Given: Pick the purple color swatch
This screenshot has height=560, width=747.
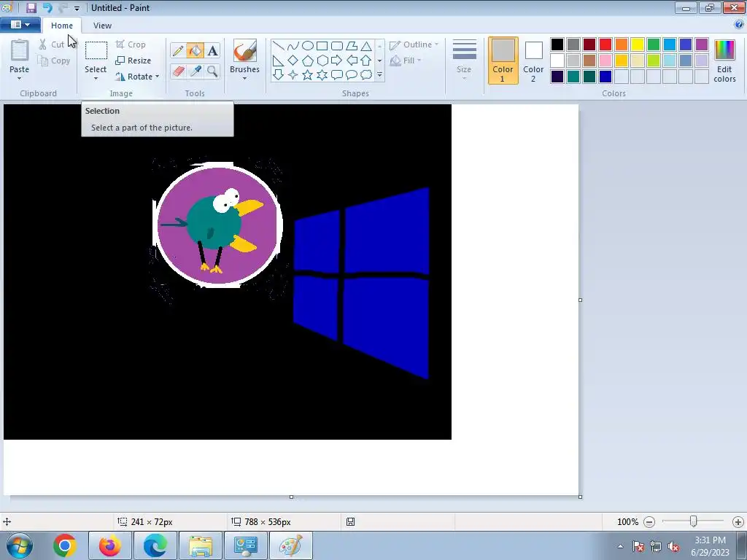Looking at the screenshot, I should (x=701, y=44).
